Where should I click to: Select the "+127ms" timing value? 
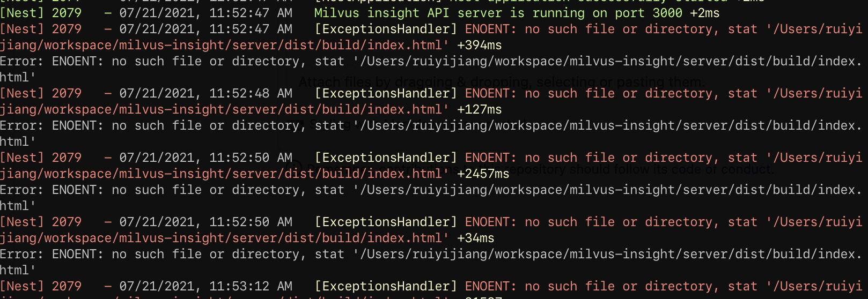point(480,109)
